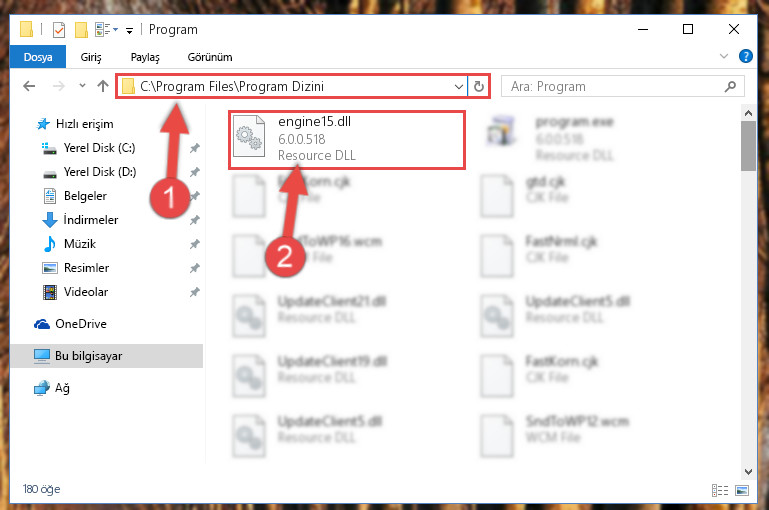Viewport: 769px width, 510px height.
Task: Switch to details view in status bar
Action: coord(719,490)
